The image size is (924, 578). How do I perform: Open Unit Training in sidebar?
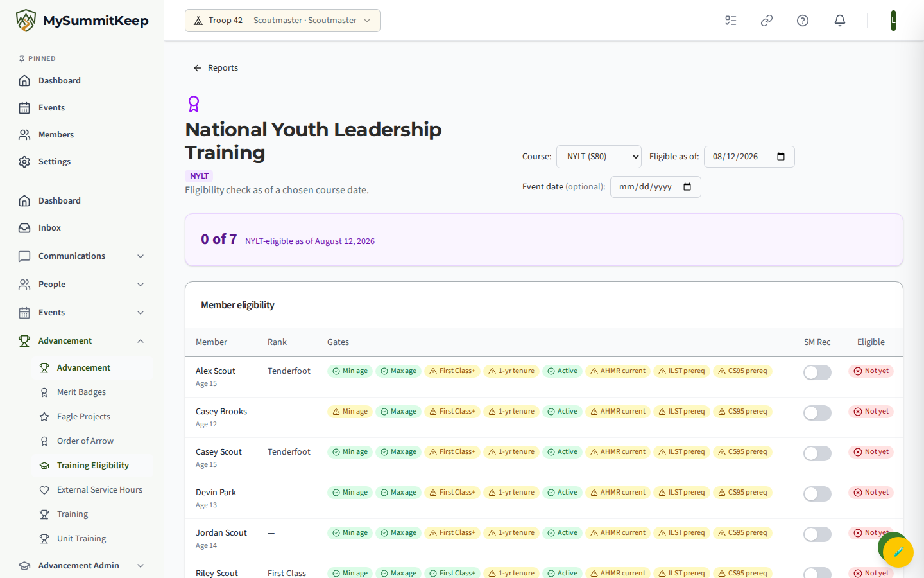pos(92,539)
